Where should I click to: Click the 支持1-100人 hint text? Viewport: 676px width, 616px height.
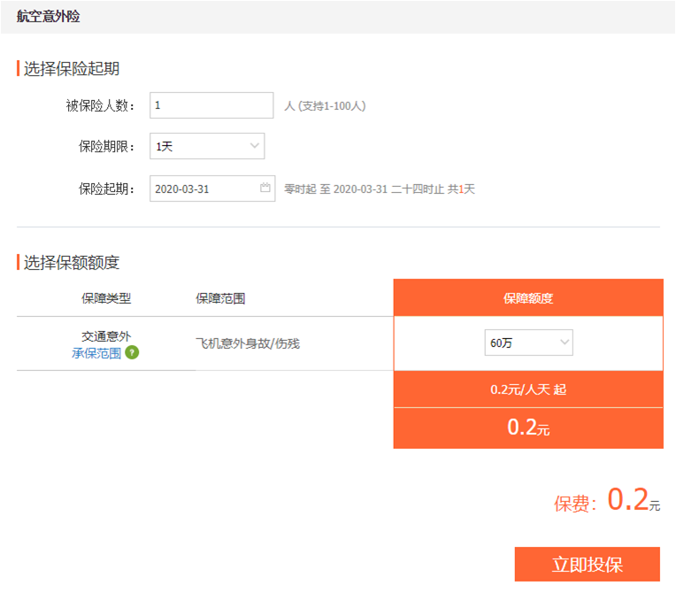pos(325,105)
